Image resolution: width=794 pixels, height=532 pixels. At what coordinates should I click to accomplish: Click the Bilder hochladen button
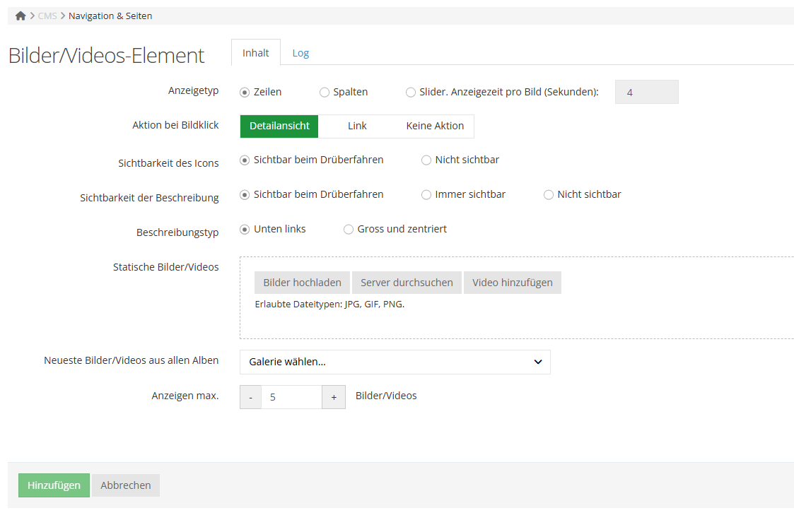click(303, 283)
